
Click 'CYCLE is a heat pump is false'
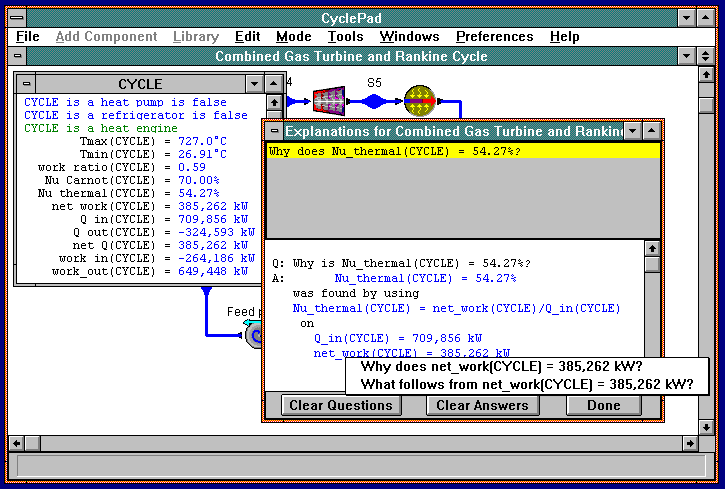(x=125, y=102)
